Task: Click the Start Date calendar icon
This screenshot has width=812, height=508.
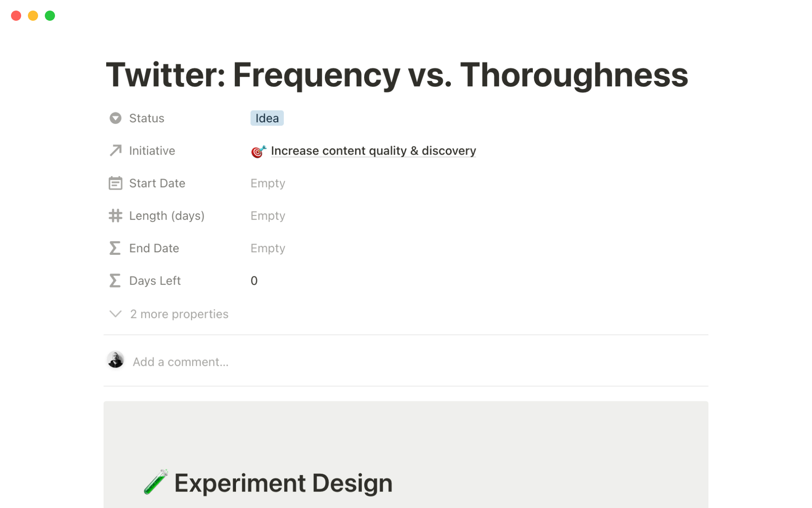Action: pyautogui.click(x=115, y=183)
